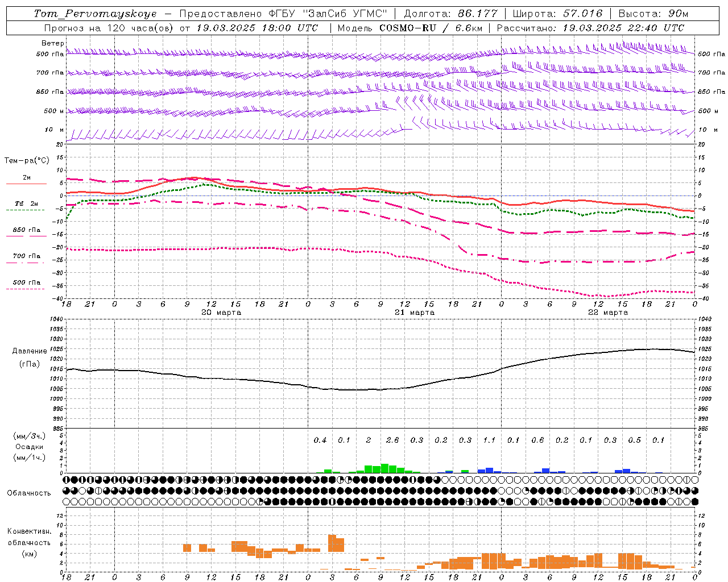
Task: Click the '700 гПа' legend entry in temperature legend
Action: [x=26, y=256]
